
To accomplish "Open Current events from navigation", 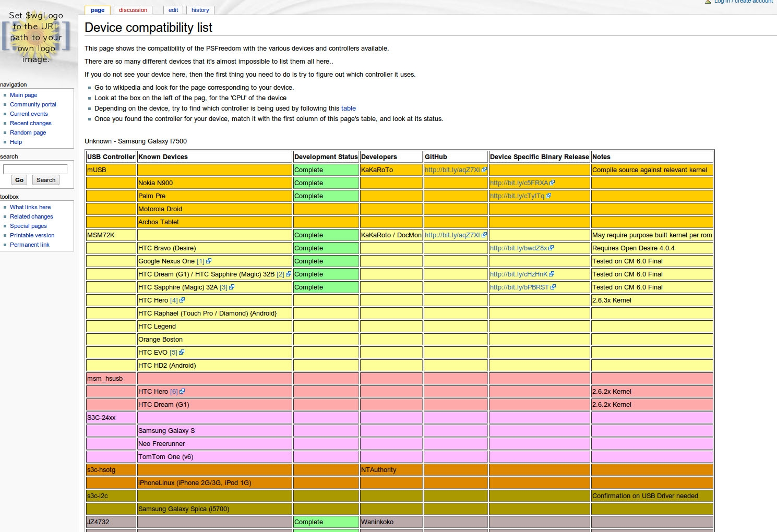I will 29,114.
